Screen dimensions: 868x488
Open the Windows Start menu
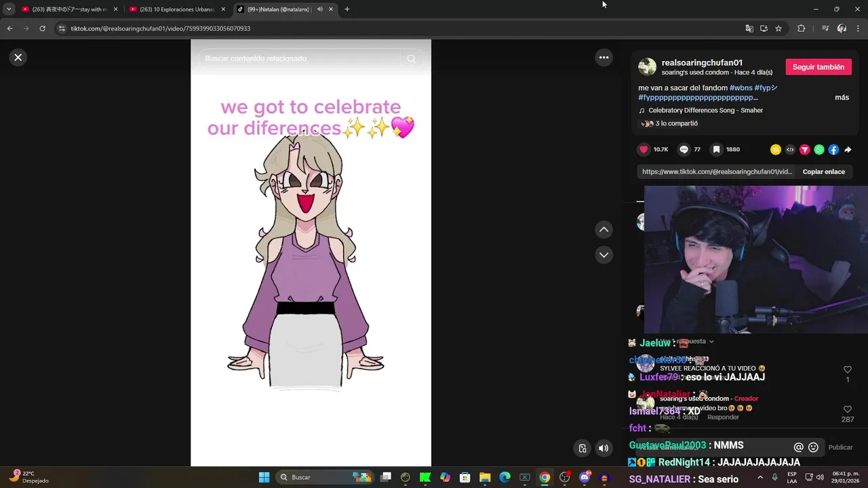point(264,477)
